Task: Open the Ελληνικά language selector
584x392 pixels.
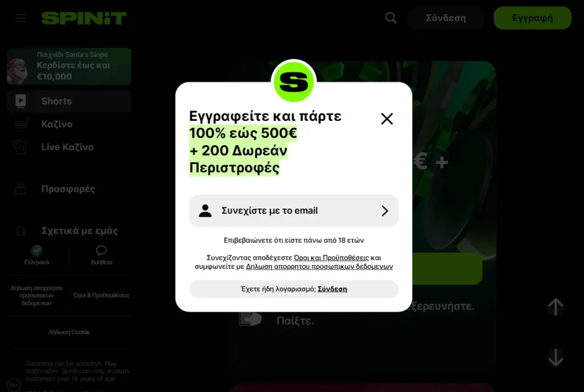Action: pyautogui.click(x=36, y=255)
